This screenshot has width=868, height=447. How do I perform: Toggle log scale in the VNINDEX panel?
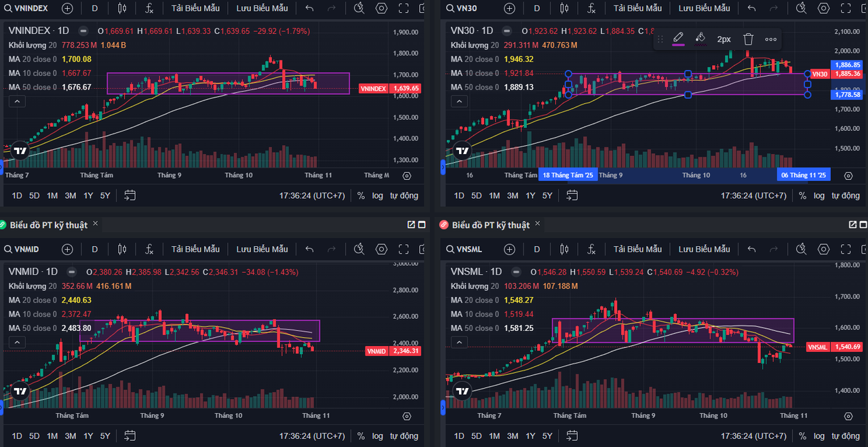pyautogui.click(x=378, y=195)
